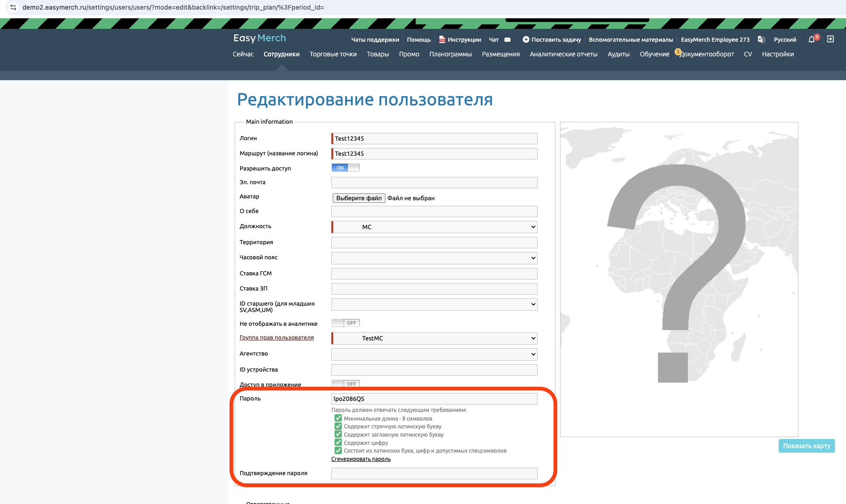Toggle the Разрешить доступ switch

(x=346, y=168)
